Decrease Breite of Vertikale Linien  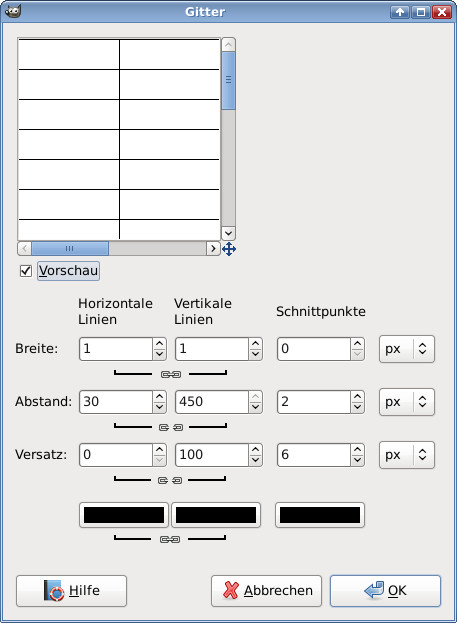click(256, 354)
